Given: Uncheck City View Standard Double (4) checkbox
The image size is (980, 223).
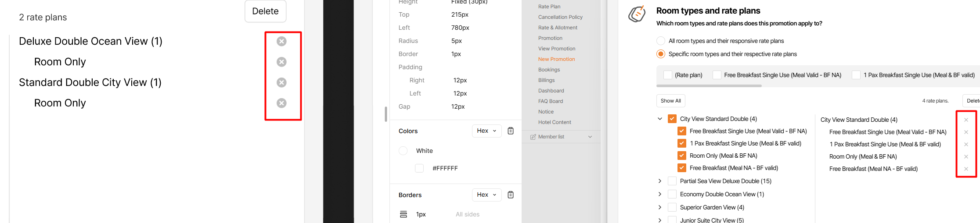Looking at the screenshot, I should 672,119.
